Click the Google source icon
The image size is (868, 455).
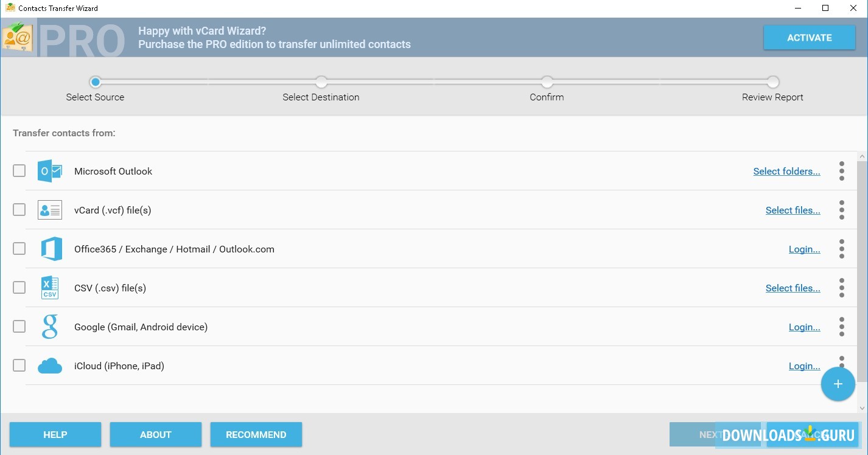pos(50,327)
